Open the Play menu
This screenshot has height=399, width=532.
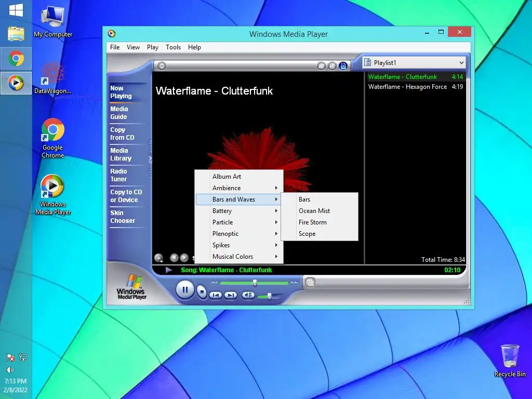[153, 47]
